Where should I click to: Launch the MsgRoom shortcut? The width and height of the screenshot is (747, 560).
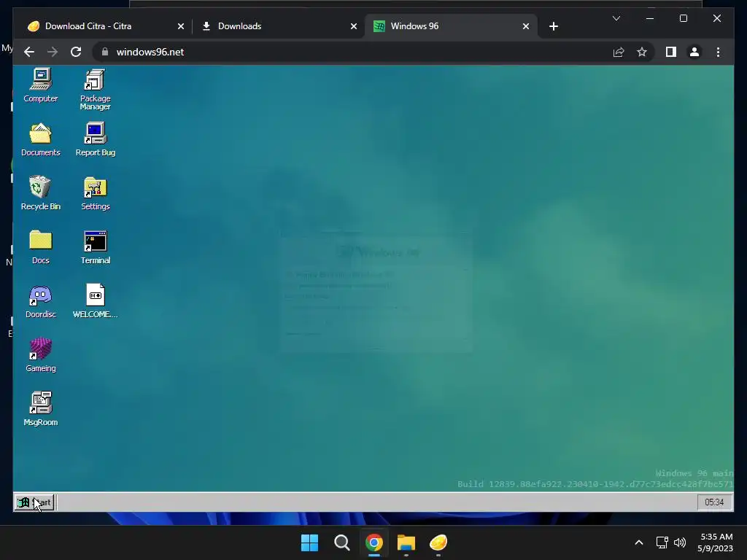pos(41,408)
